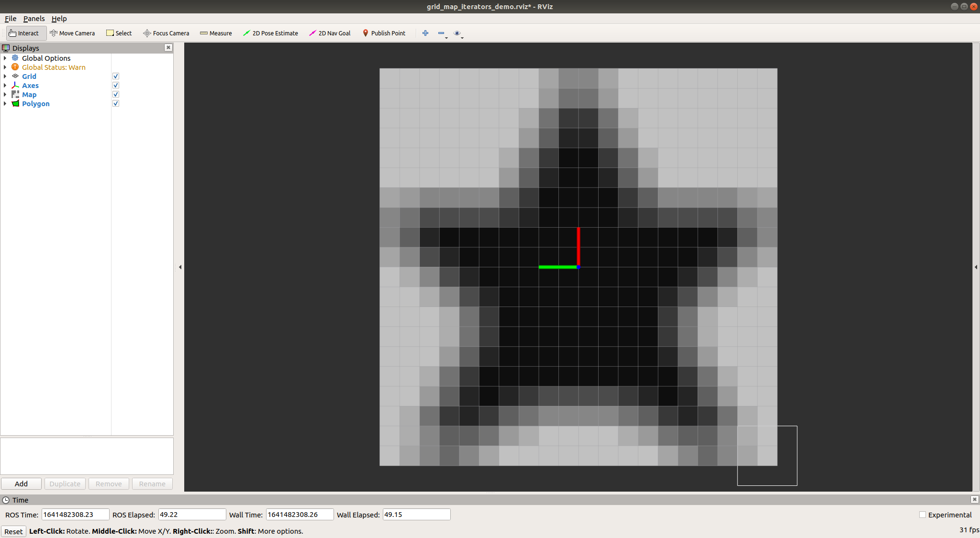Use the Focus Camera tool
Image resolution: width=980 pixels, height=538 pixels.
[166, 33]
